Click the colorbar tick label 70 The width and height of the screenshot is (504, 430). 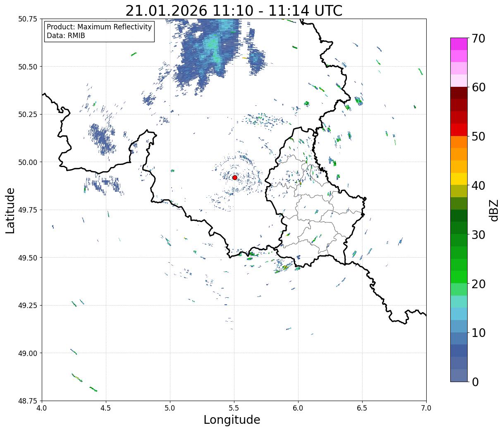click(x=478, y=38)
